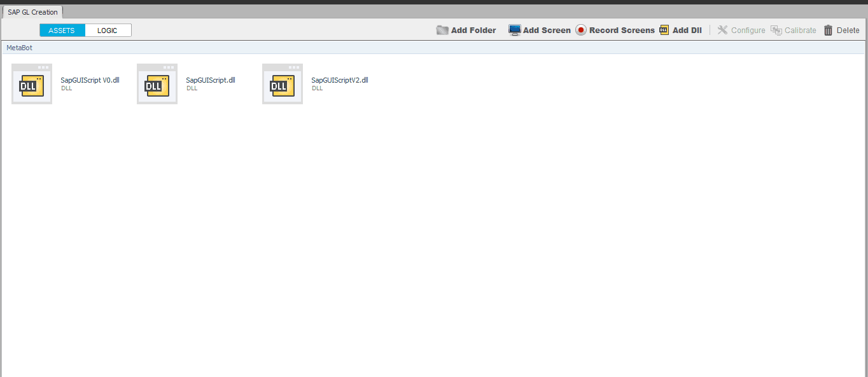Screen dimensions: 868x377
Task: Click the Add Folder label
Action: click(473, 30)
